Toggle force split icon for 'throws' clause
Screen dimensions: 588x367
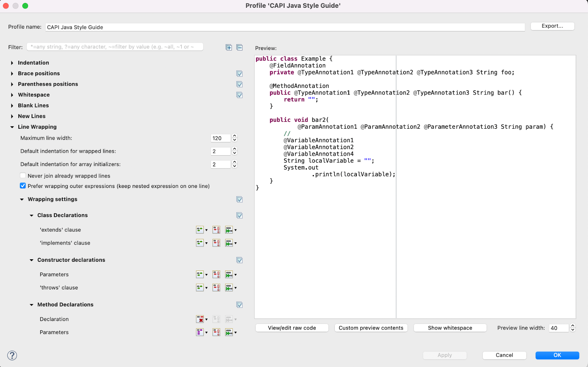pyautogui.click(x=216, y=288)
